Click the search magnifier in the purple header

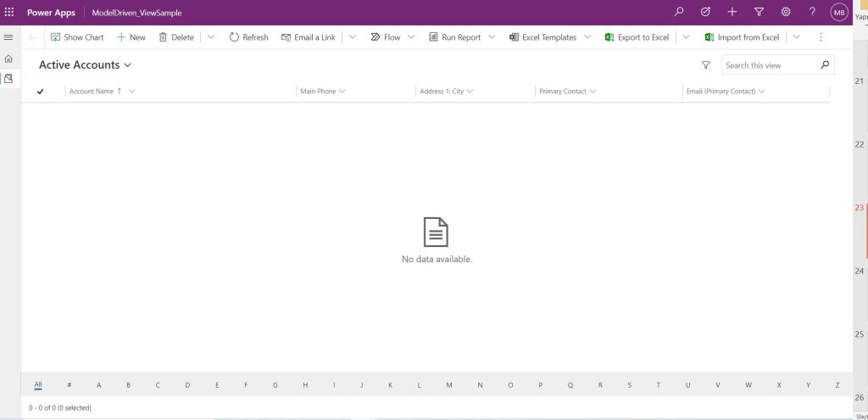tap(678, 13)
